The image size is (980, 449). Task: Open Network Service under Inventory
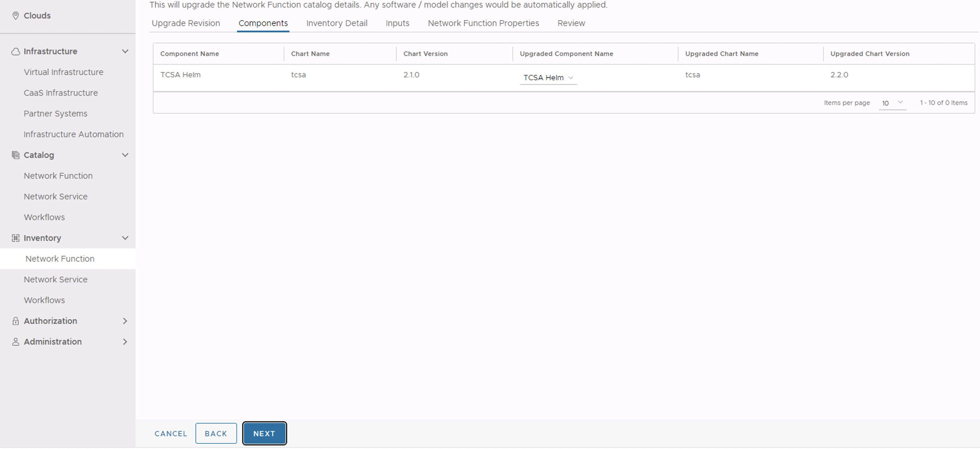(x=56, y=280)
